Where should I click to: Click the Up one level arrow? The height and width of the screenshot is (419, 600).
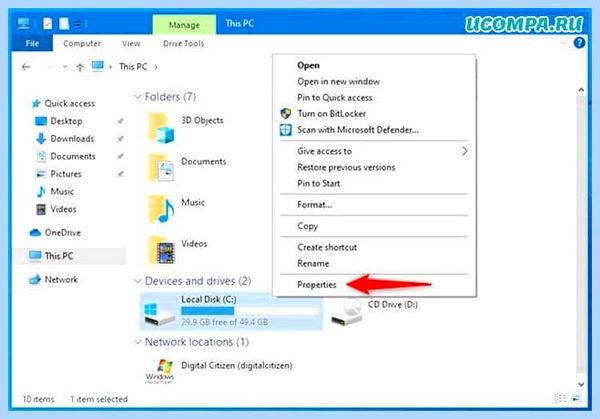click(80, 68)
